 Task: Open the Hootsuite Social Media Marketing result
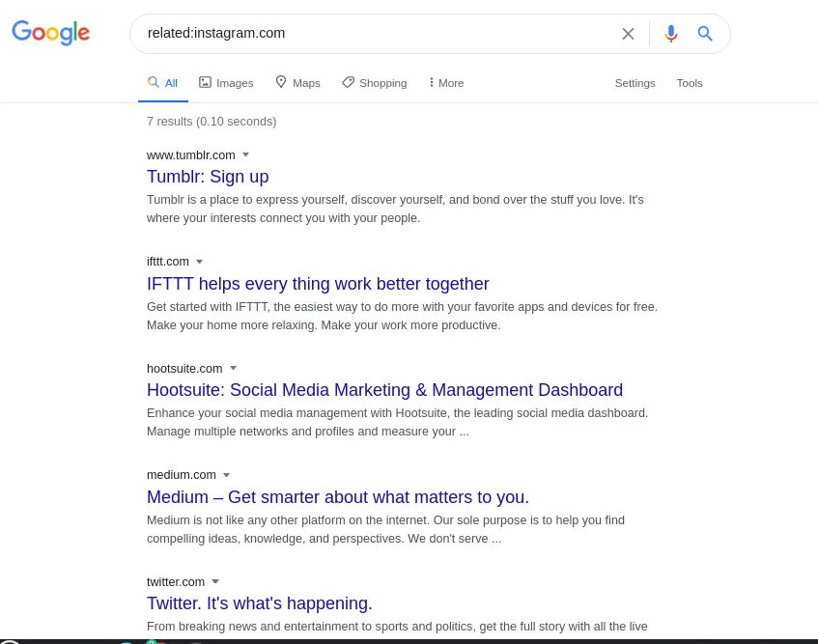pyautogui.click(x=384, y=390)
